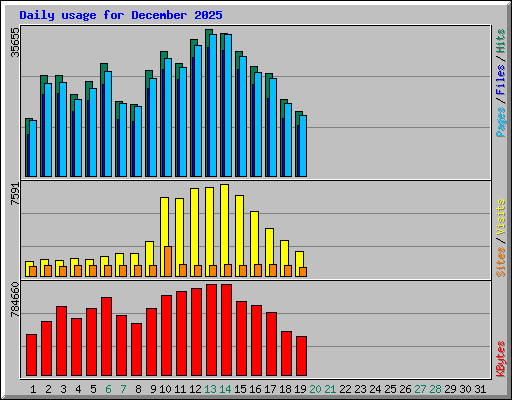The width and height of the screenshot is (512, 400).
Task: Click the cyan pages bar for day 1
Action: pos(33,148)
